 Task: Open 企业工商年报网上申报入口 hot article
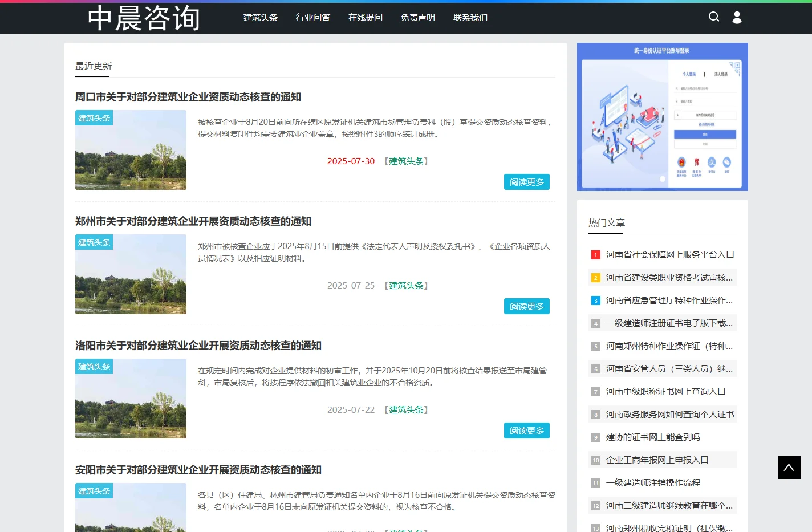657,460
